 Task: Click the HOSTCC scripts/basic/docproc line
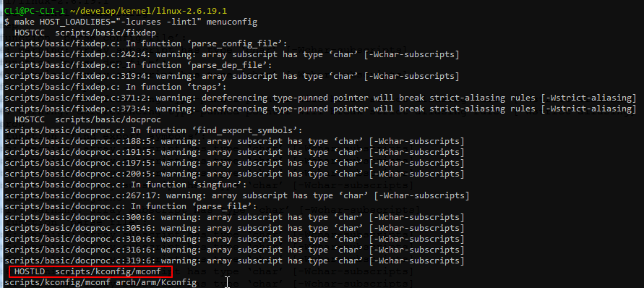coord(87,119)
